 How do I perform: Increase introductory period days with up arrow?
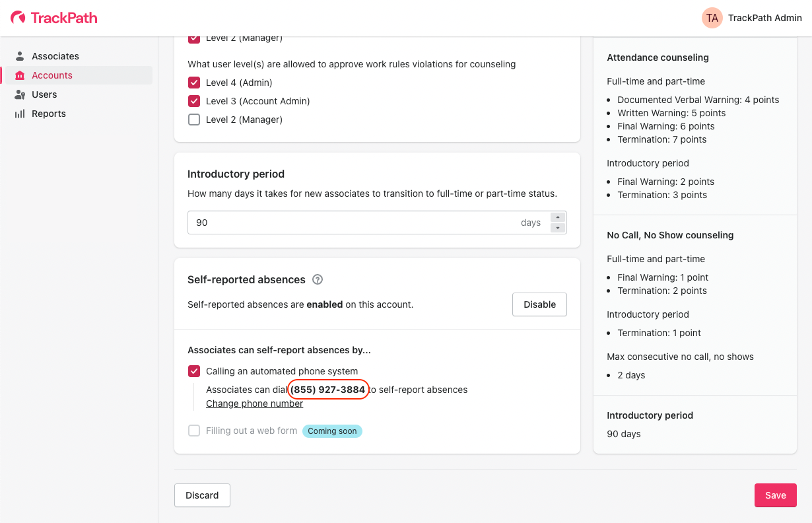click(x=558, y=217)
